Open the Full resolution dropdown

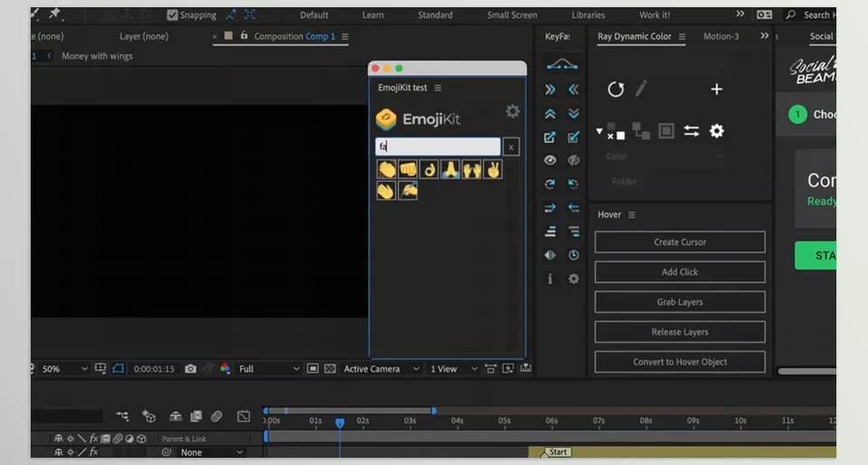pos(269,369)
